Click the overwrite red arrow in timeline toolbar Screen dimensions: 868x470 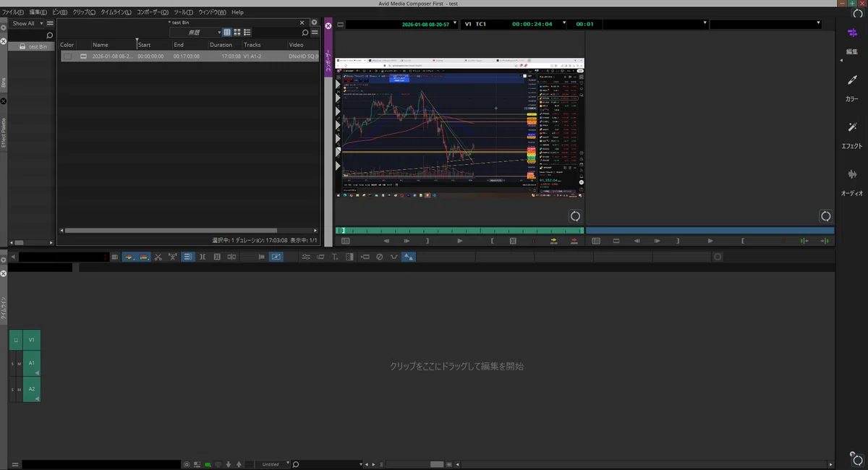(143, 257)
